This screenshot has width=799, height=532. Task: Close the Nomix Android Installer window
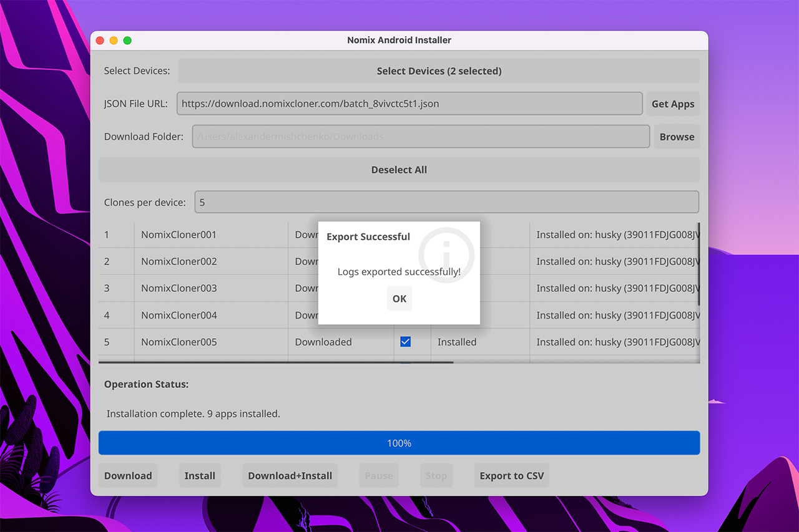point(100,41)
